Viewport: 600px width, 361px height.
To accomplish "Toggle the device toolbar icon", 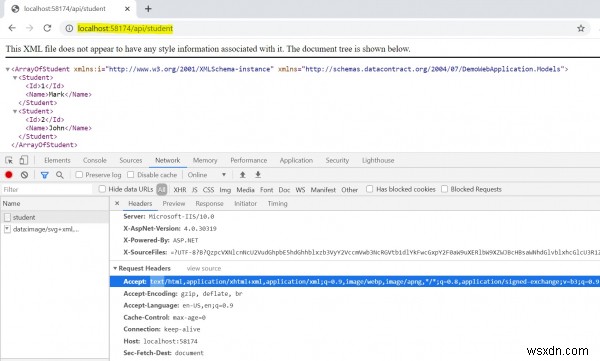I will 23,160.
